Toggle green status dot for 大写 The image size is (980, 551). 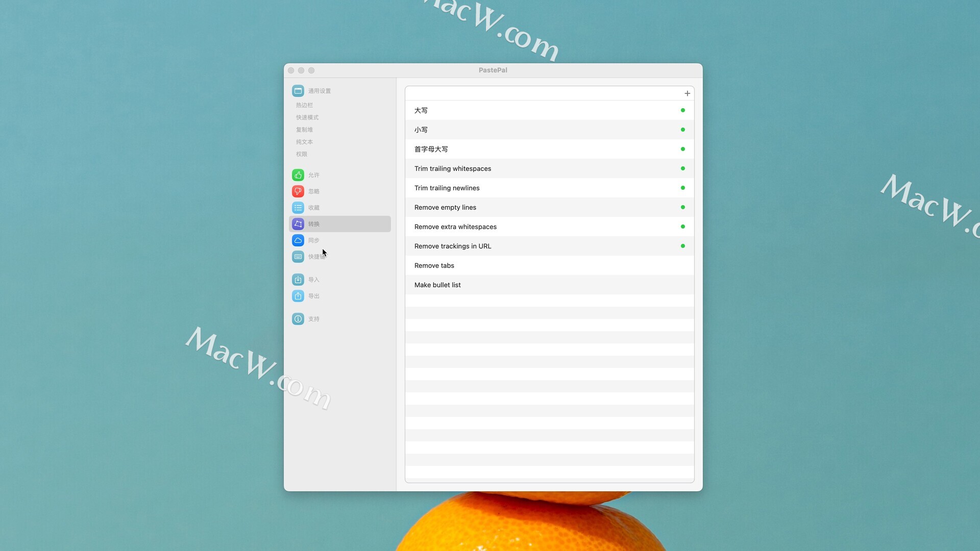tap(683, 110)
